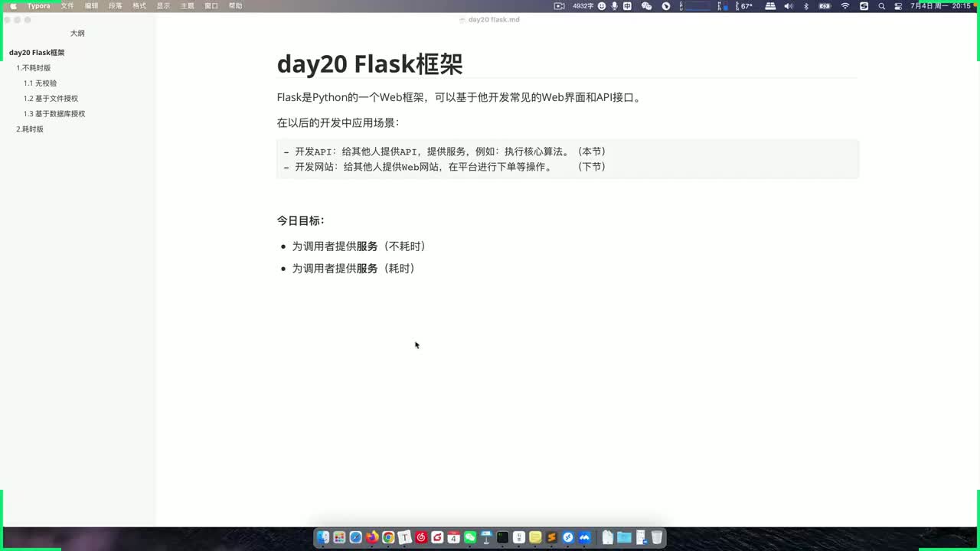Open the 窗口 menu
Viewport: 980px width, 551px height.
click(x=211, y=5)
